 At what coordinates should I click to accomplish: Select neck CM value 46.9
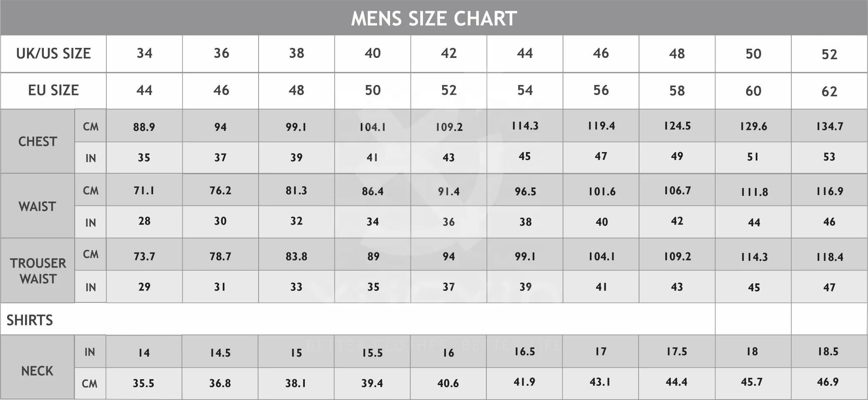click(x=828, y=382)
